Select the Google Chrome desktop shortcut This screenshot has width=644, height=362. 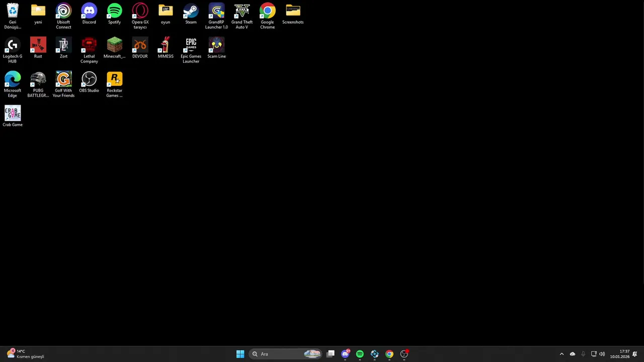coord(267,16)
